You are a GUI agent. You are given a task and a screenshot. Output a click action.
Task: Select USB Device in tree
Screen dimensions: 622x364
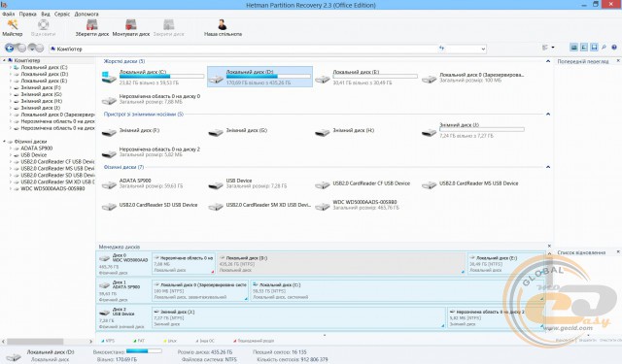point(34,155)
